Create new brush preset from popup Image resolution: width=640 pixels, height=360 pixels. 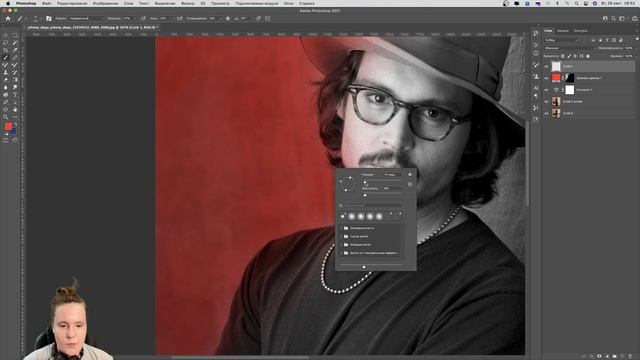point(410,184)
